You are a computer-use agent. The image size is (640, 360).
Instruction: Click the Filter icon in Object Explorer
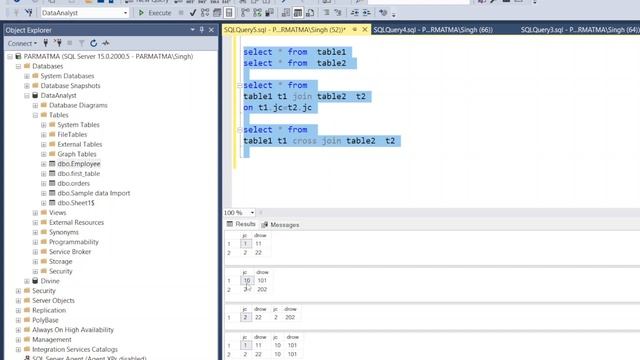pos(82,43)
